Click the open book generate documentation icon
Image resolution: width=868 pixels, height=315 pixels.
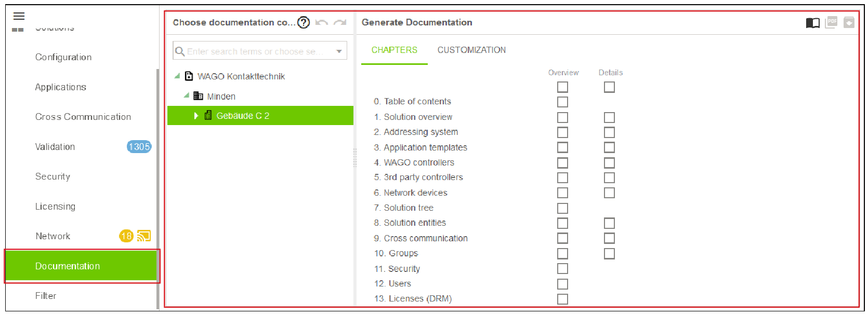coord(813,23)
